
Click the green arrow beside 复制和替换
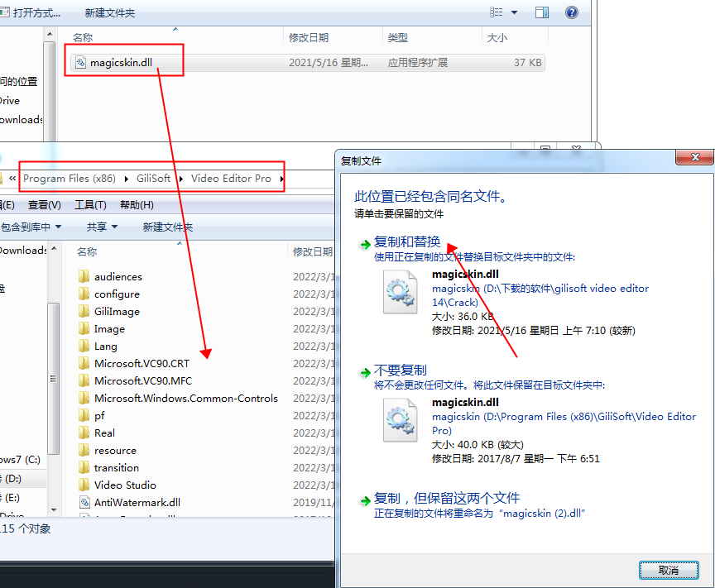pyautogui.click(x=365, y=245)
